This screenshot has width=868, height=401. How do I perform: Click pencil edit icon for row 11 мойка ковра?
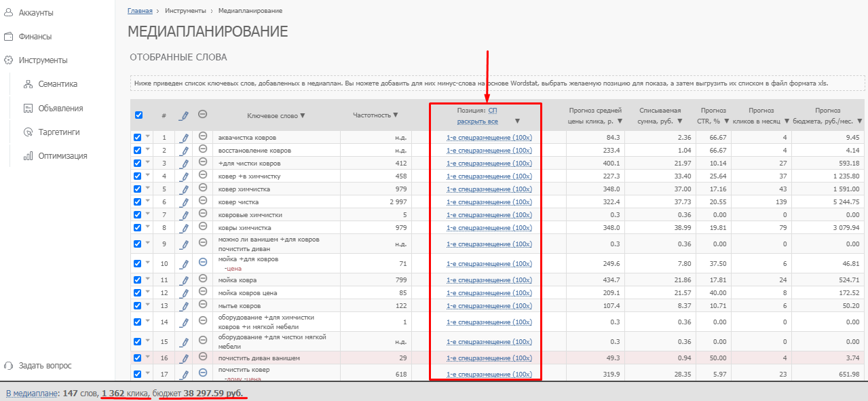184,280
